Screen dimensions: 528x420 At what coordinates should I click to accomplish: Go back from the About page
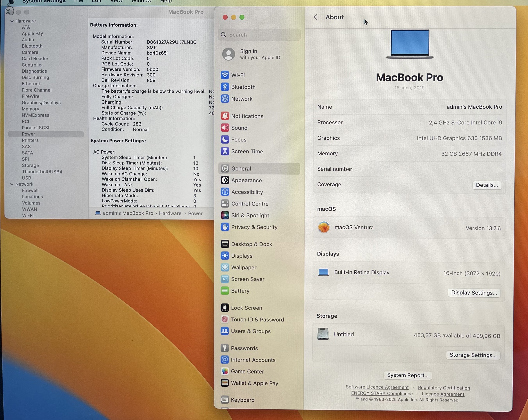point(316,17)
